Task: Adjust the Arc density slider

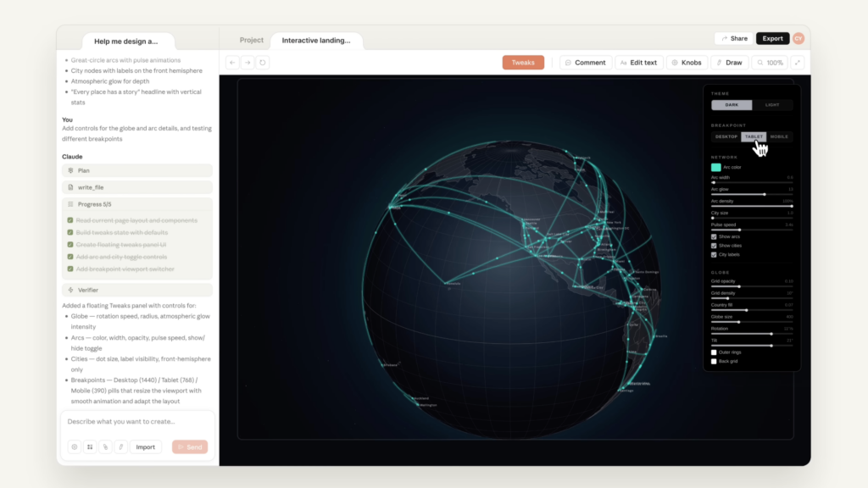Action: pyautogui.click(x=752, y=206)
